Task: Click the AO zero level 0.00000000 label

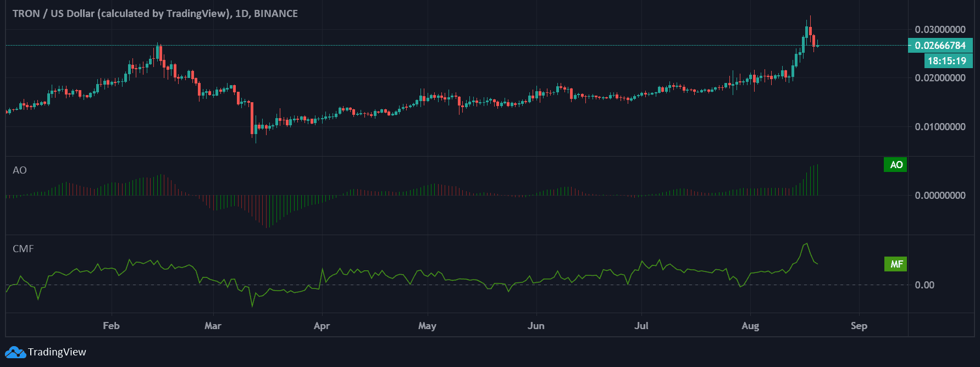Action: [x=940, y=196]
